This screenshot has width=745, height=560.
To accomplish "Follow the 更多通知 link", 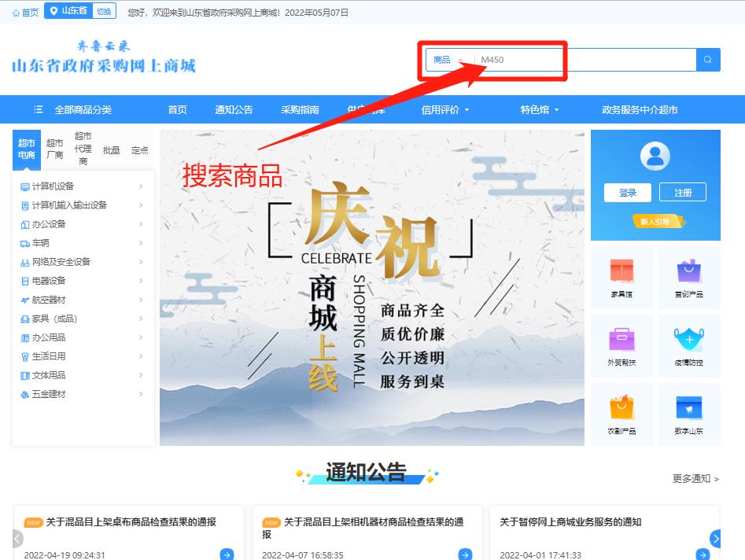I will click(x=695, y=478).
